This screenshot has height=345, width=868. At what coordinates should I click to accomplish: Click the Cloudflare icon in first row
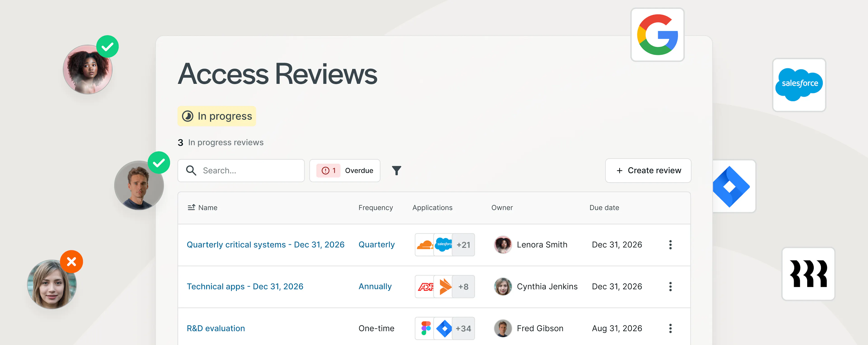coord(424,245)
